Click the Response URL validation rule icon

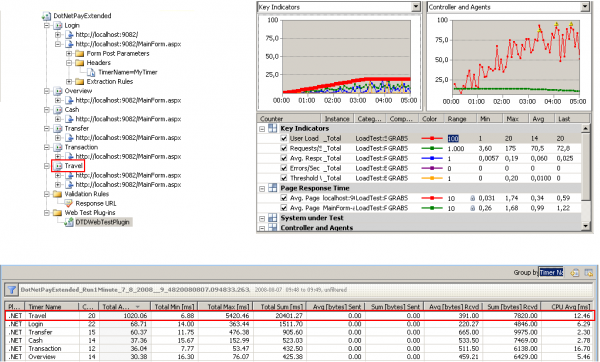[68, 204]
